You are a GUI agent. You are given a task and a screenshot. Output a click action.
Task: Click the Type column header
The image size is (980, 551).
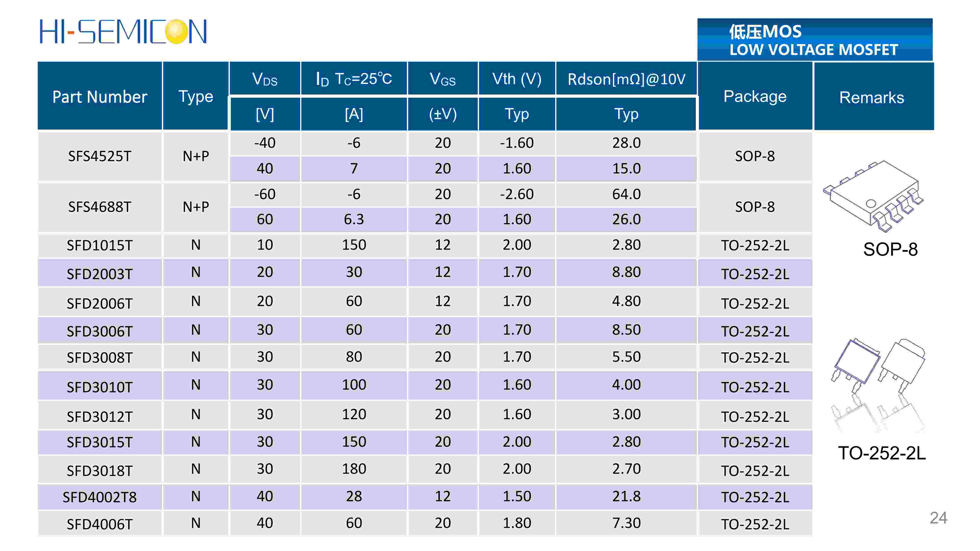coord(196,96)
